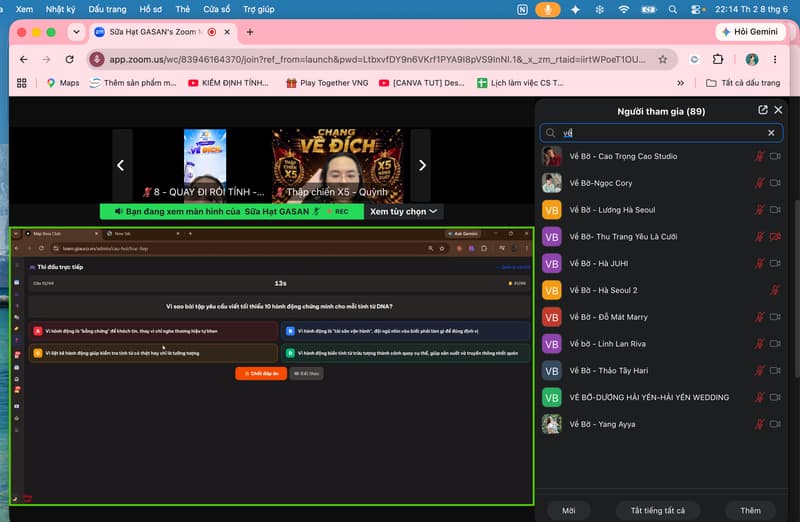The width and height of the screenshot is (800, 522).
Task: Open Maps bookmark
Action: (x=63, y=83)
